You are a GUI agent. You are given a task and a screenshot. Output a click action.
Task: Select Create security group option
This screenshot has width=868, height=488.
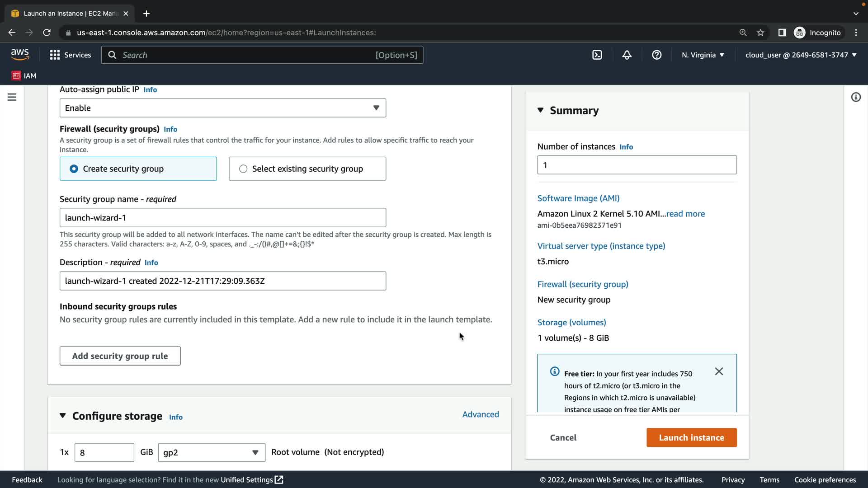(x=74, y=169)
